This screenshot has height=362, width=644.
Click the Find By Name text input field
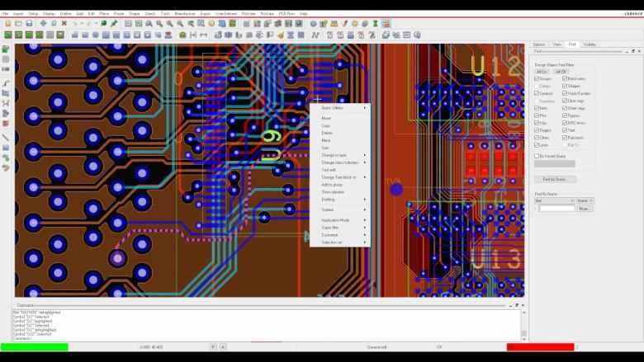point(556,209)
